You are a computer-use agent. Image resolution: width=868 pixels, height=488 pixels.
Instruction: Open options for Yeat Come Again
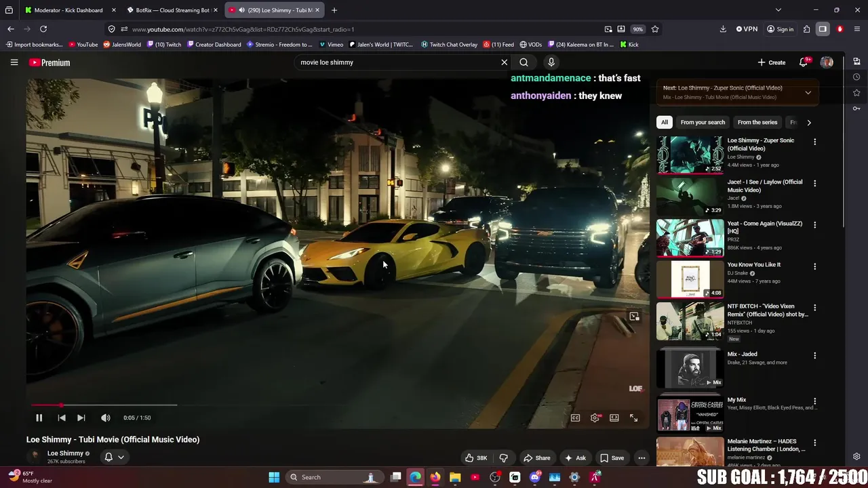pos(814,224)
